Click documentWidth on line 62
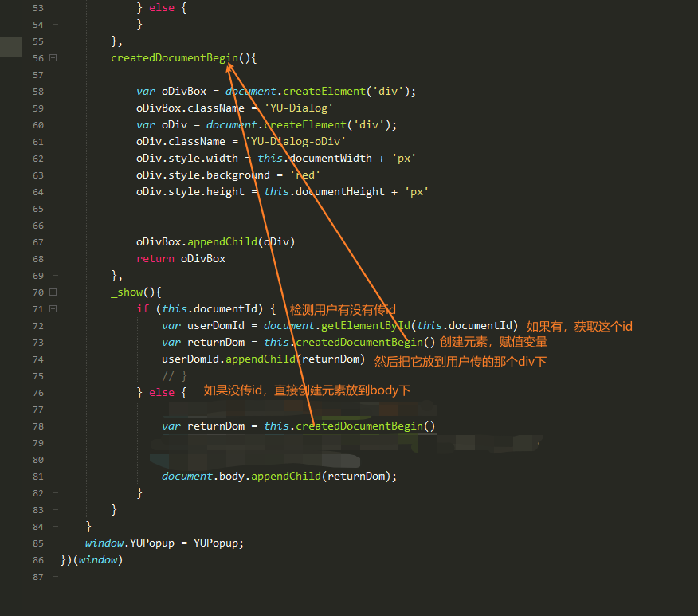The height and width of the screenshot is (616, 698). (x=331, y=159)
